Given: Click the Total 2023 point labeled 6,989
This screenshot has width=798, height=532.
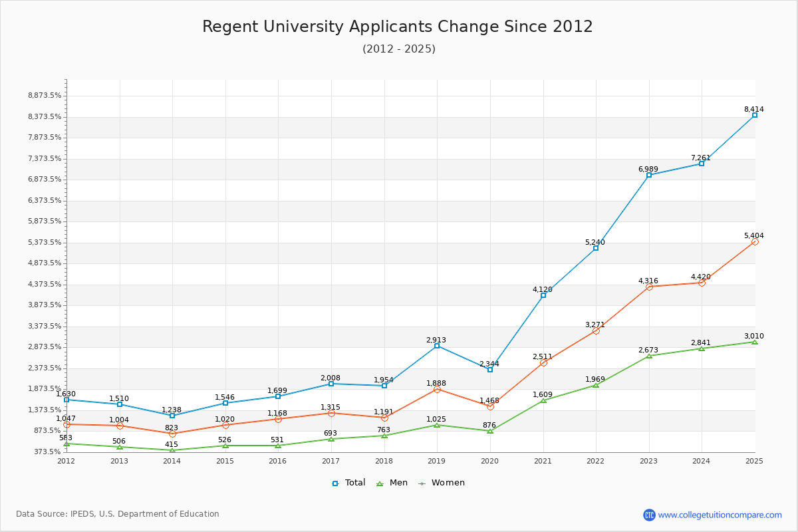Looking at the screenshot, I should (x=649, y=175).
